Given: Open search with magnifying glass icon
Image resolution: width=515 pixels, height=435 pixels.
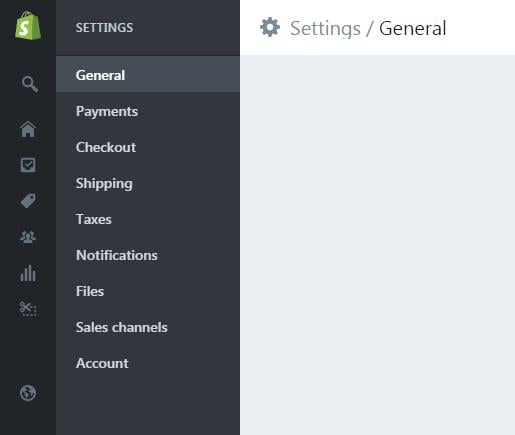Looking at the screenshot, I should (x=30, y=84).
